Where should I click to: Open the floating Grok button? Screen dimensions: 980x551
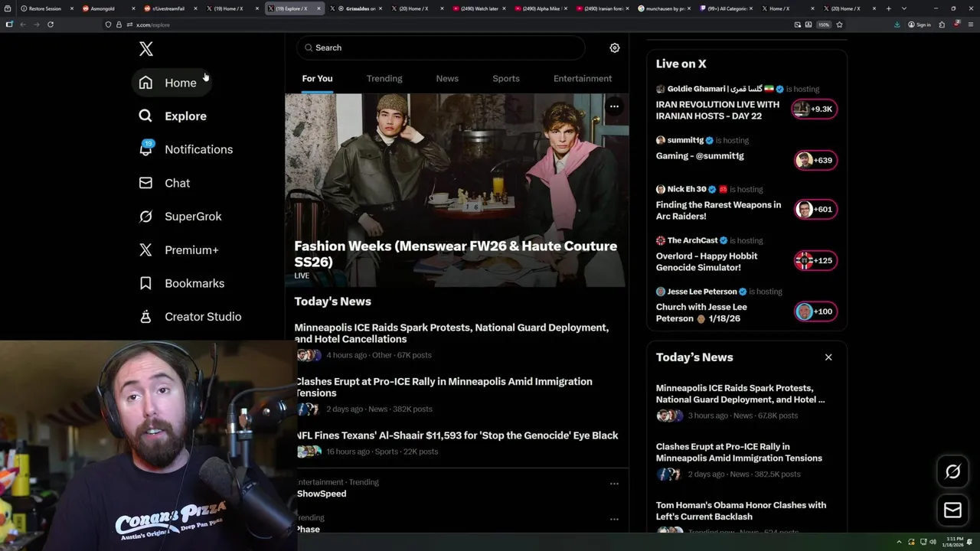pyautogui.click(x=952, y=472)
